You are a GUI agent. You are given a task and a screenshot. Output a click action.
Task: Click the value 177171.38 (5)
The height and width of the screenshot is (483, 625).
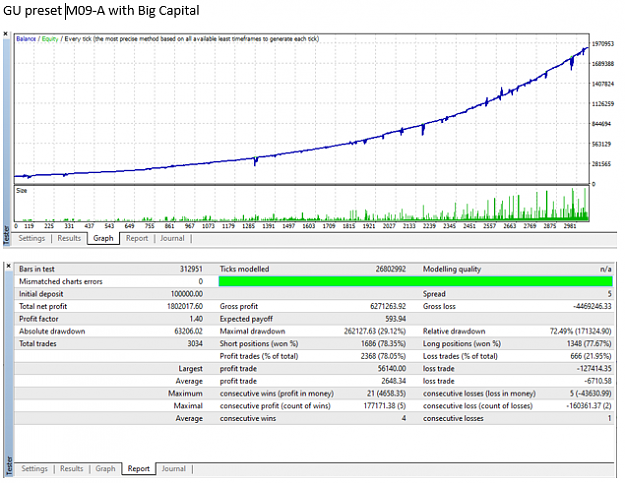pos(384,406)
